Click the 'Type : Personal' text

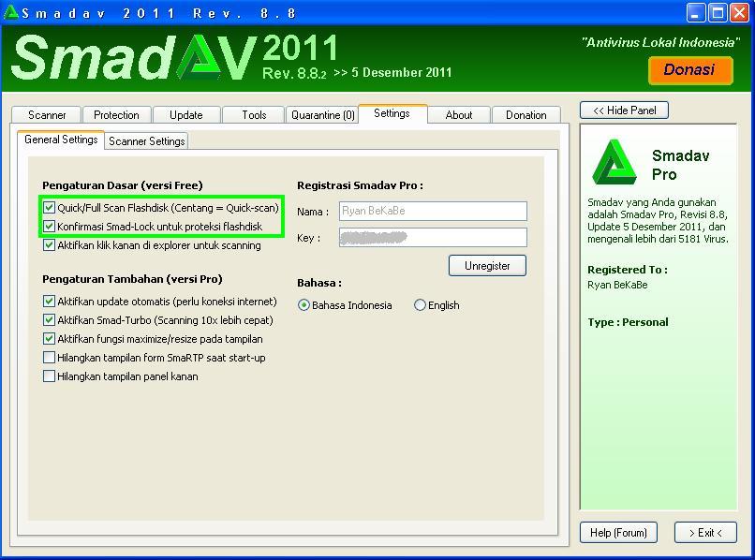[x=628, y=322]
